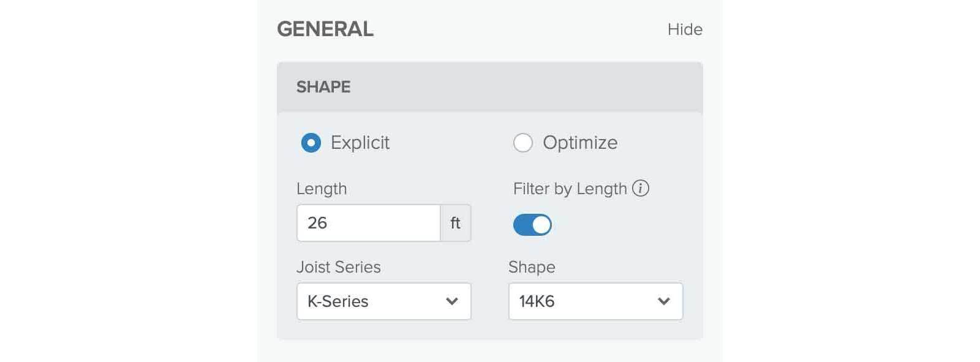
Task: Click the Optimize option label text
Action: [580, 143]
